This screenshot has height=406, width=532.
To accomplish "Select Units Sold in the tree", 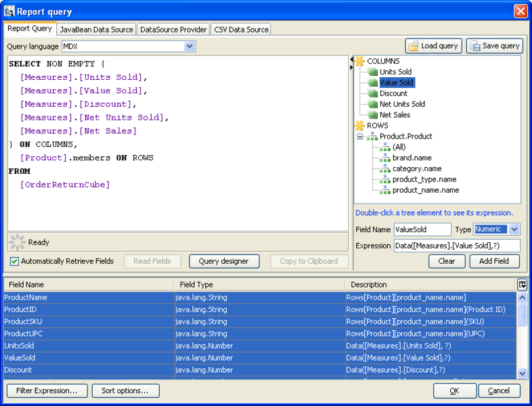I will (395, 72).
